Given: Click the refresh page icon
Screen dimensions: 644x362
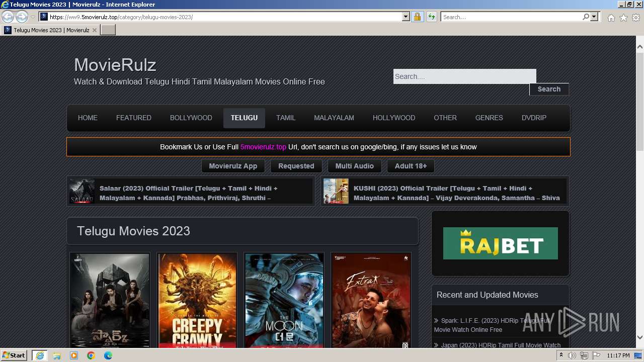Looking at the screenshot, I should tap(431, 17).
